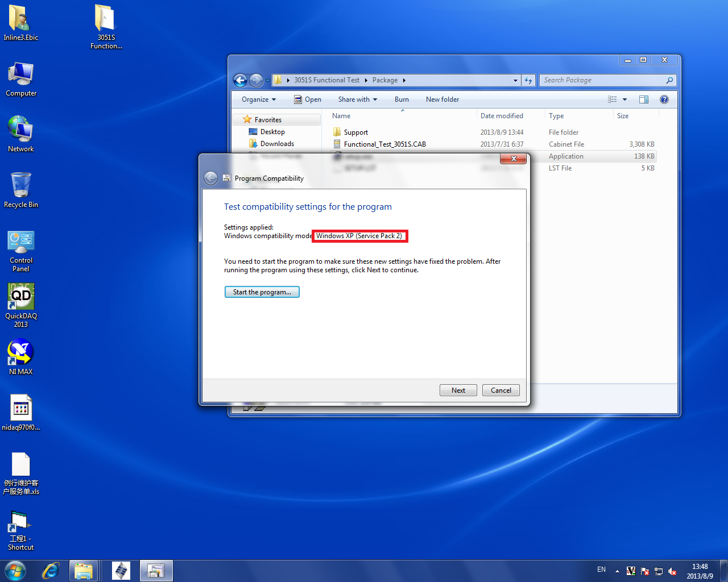Click the Back arrow in Program Compatibility
728x582 pixels.
(x=210, y=178)
